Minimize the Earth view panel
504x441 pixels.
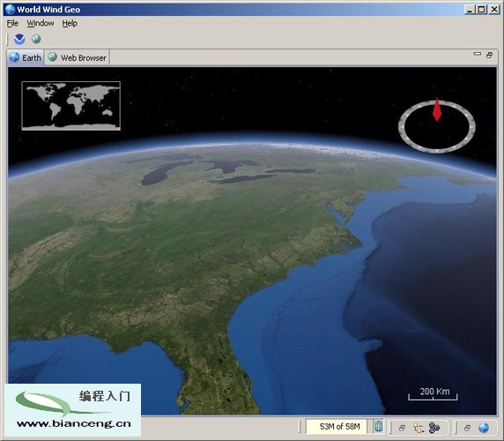pos(478,54)
